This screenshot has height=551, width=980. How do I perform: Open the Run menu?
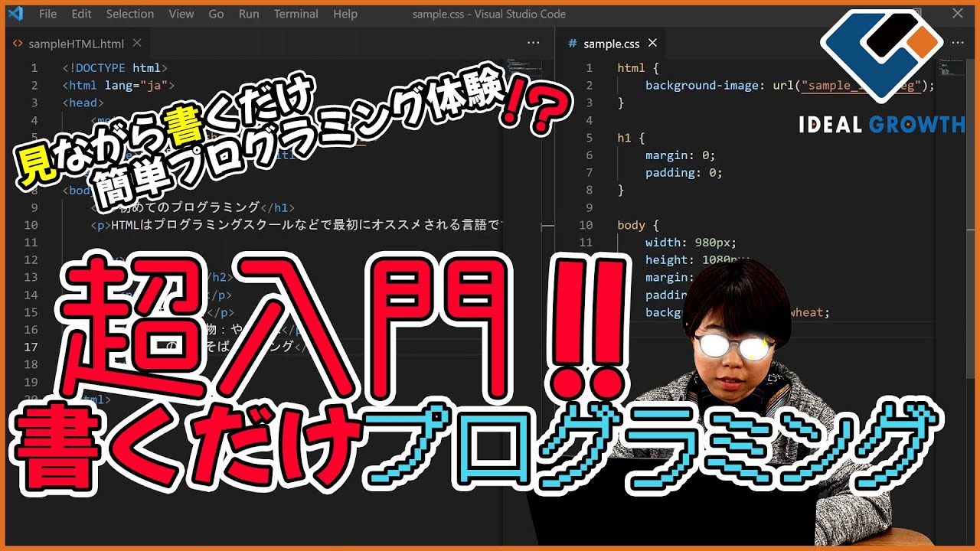(249, 14)
